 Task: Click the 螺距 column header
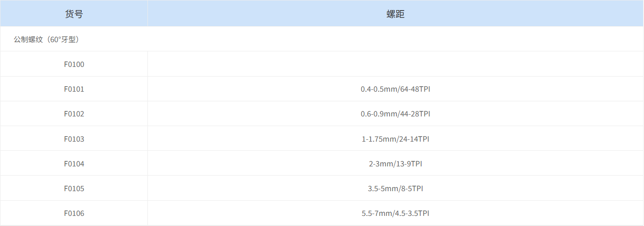(x=395, y=14)
